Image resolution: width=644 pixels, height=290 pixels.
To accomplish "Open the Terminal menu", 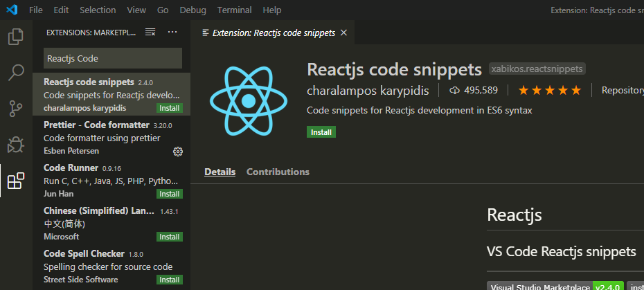I will 235,10.
